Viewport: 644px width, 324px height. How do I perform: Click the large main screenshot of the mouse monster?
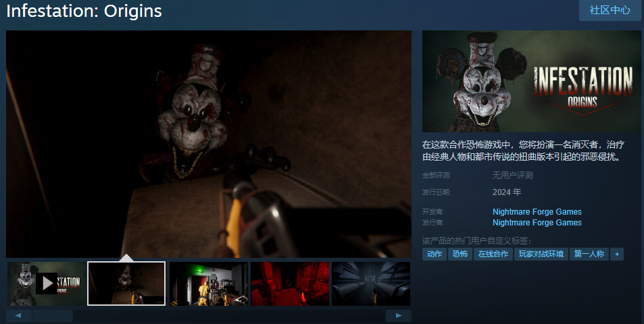209,144
